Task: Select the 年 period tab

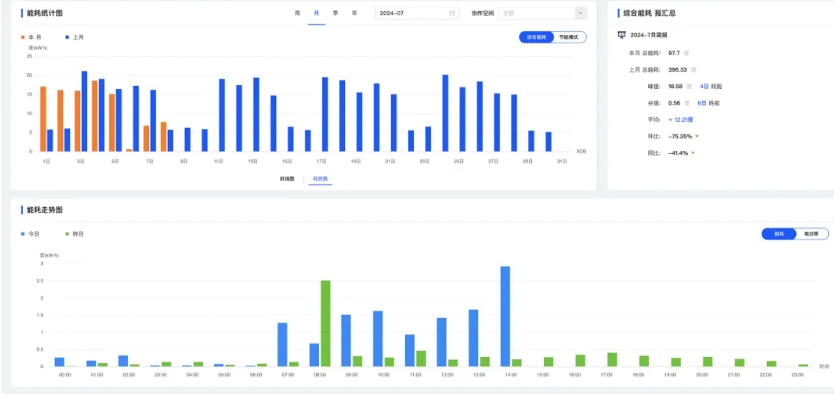Action: (x=354, y=13)
